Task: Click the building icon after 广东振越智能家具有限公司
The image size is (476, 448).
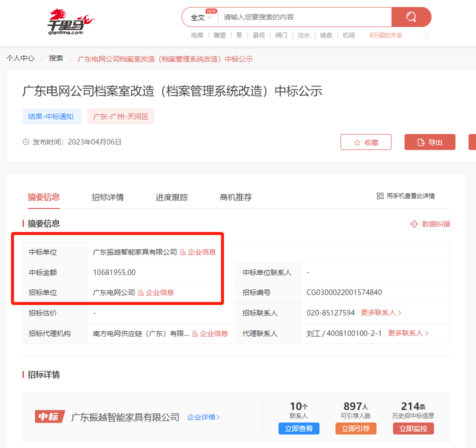Action: pyautogui.click(x=183, y=252)
